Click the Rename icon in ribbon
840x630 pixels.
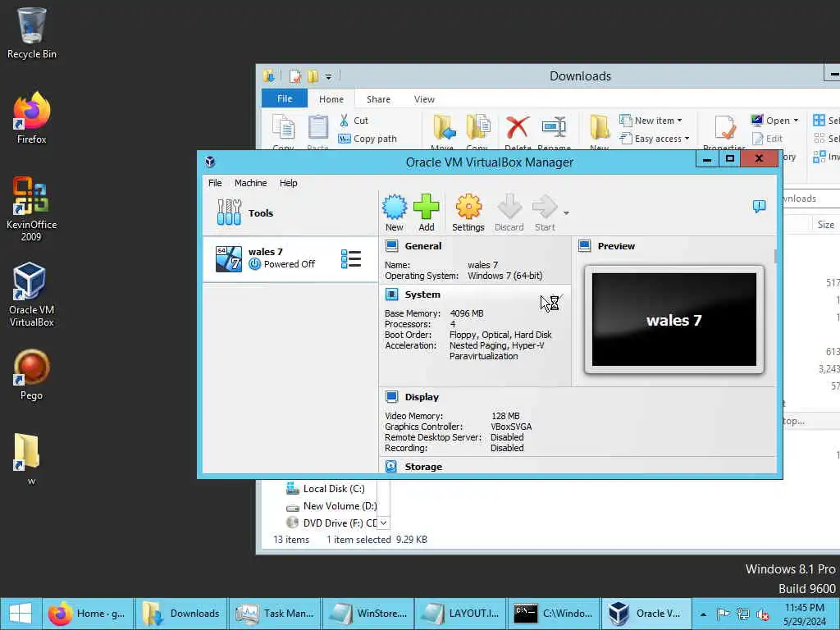coord(554,127)
